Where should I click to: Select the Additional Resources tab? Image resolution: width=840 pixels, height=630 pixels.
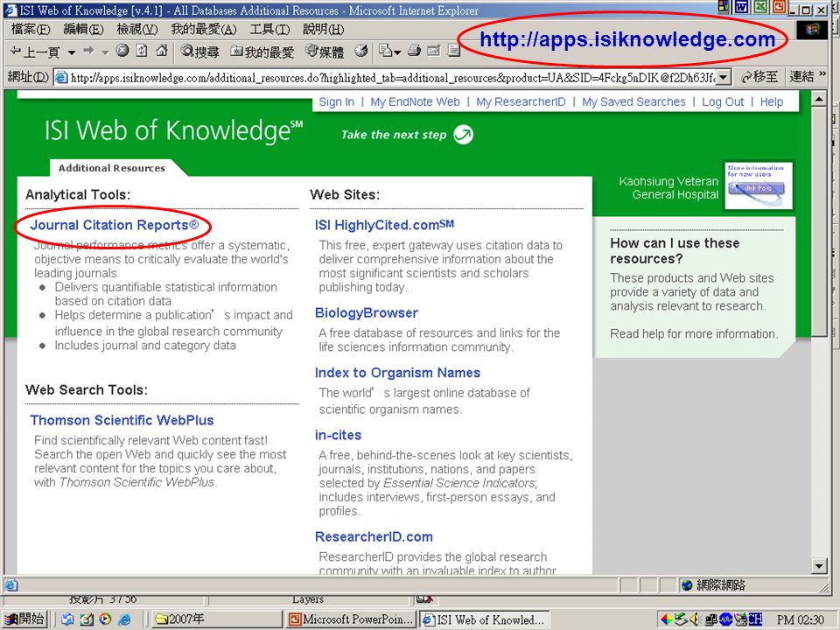111,168
